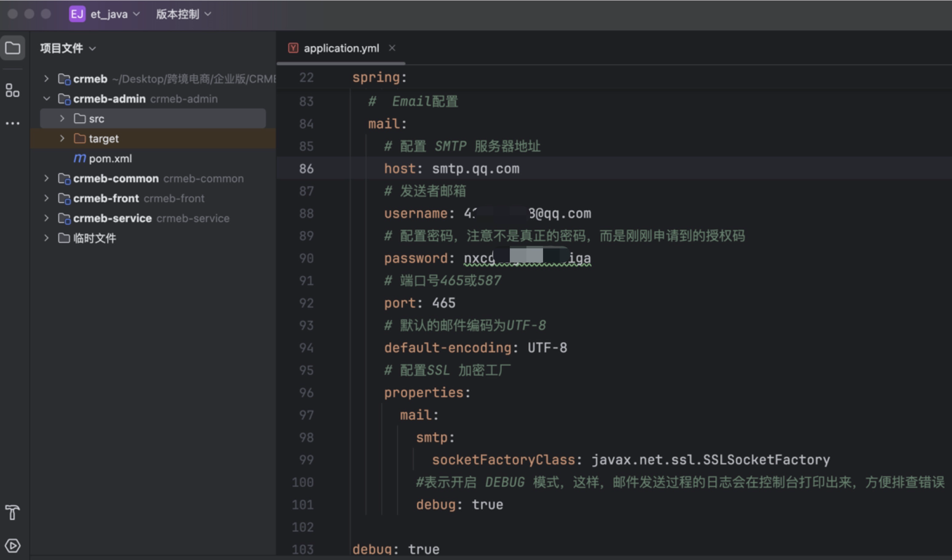Click the 'username' key on line 88

pos(416,213)
